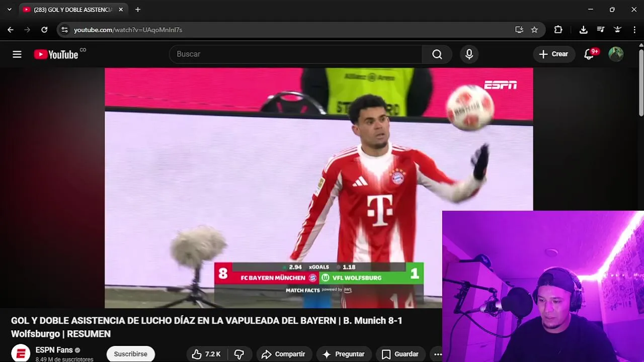Dislike the video
Screen dimensions: 644x362
tap(239, 354)
